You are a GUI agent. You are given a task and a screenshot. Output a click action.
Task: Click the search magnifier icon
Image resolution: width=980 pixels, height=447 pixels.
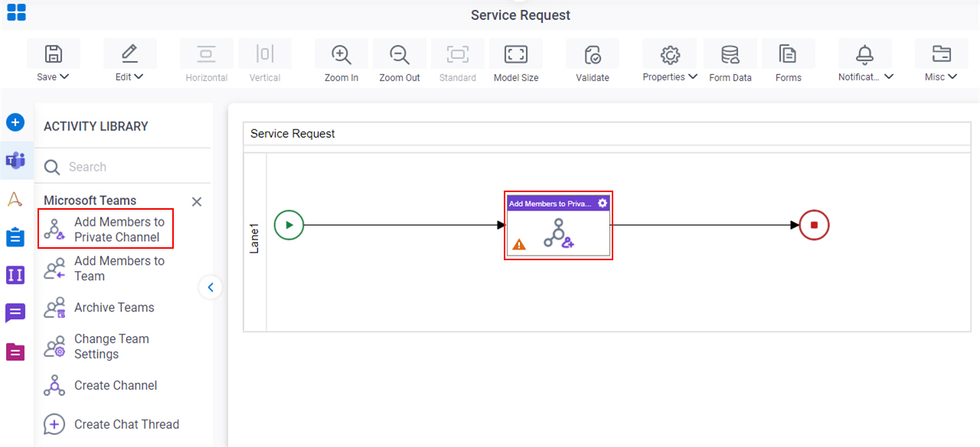click(52, 167)
